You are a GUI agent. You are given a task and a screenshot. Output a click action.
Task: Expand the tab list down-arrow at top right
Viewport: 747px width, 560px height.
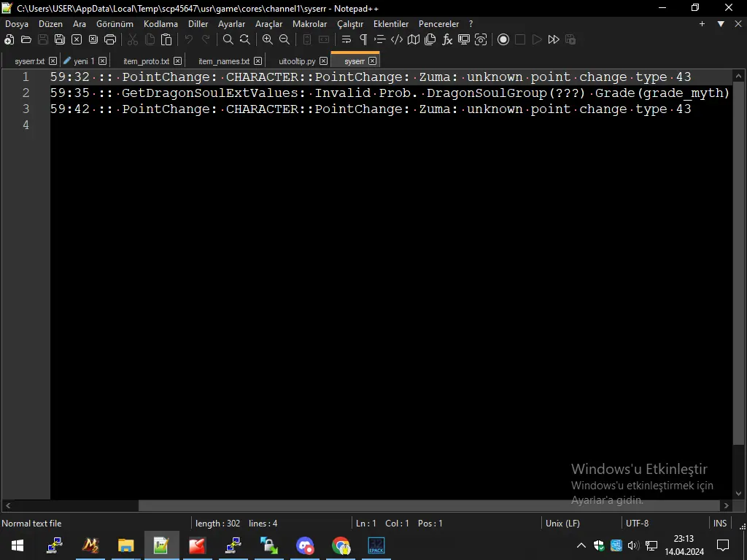pyautogui.click(x=721, y=24)
